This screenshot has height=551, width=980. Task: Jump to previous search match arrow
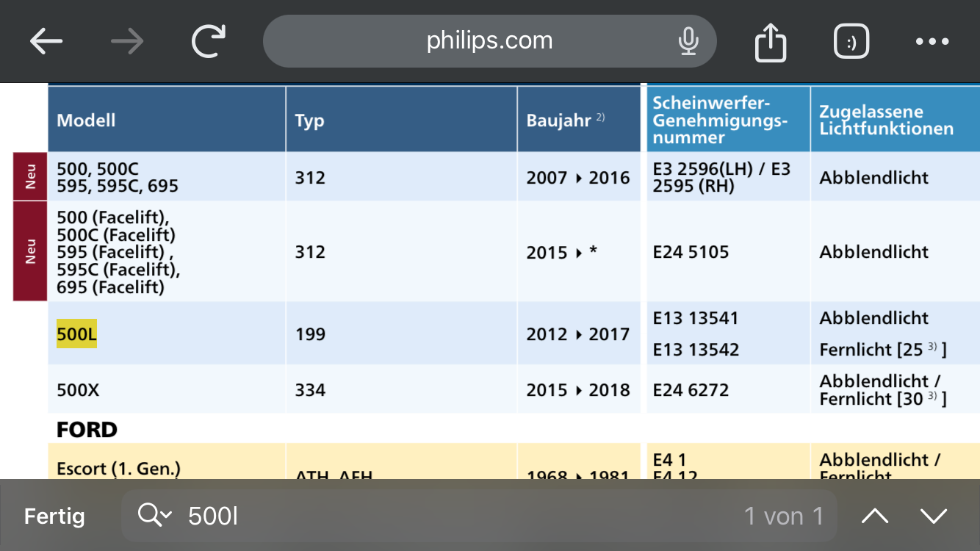[875, 516]
